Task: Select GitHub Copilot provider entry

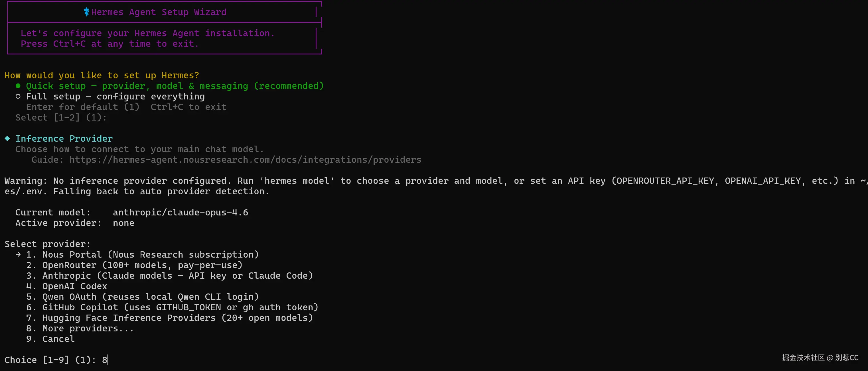Action: click(x=172, y=307)
